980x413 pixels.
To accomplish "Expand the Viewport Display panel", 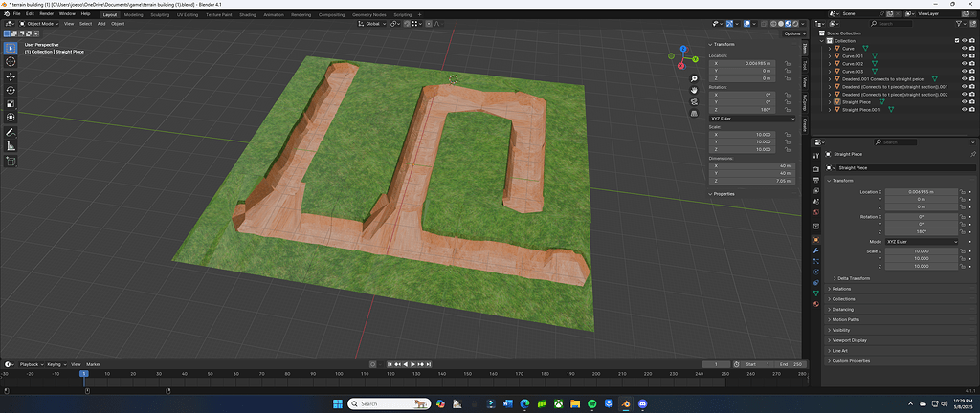I will (x=849, y=340).
